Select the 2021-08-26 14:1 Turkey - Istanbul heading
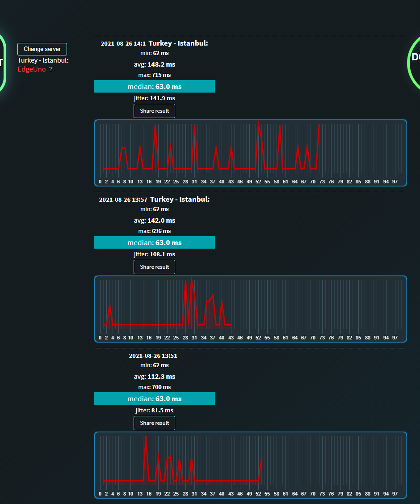420x504 pixels. pyautogui.click(x=155, y=43)
